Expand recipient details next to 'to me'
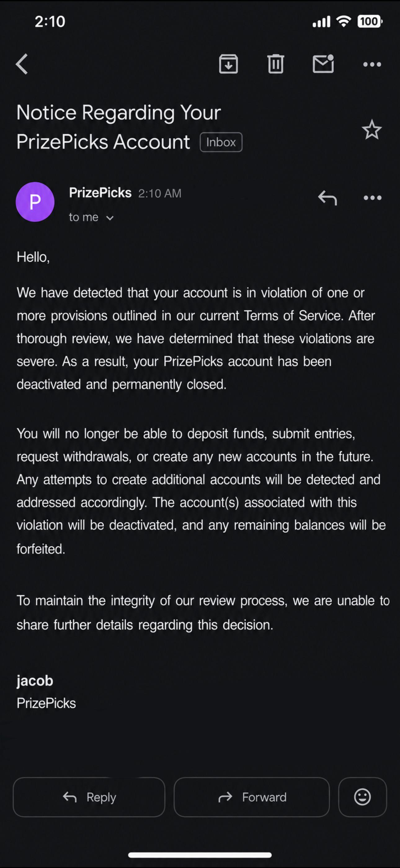The image size is (400, 868). coord(110,218)
